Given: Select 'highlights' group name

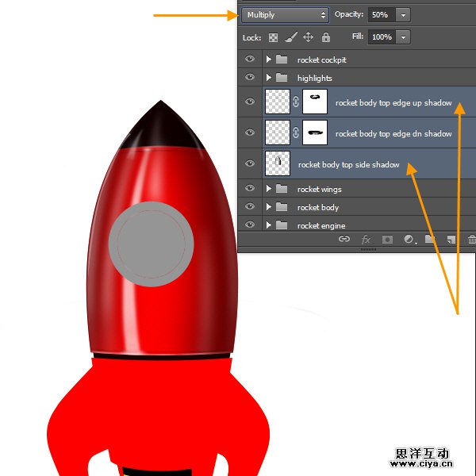Looking at the screenshot, I should coord(314,79).
